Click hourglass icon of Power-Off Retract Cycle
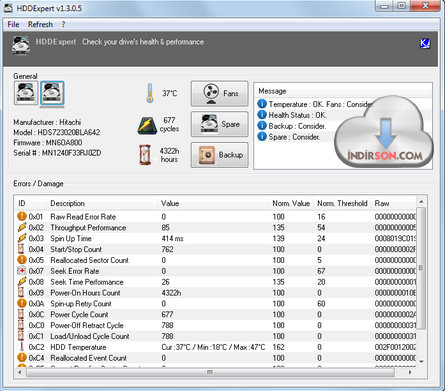Viewport: 445px width, 391px height. 21,325
